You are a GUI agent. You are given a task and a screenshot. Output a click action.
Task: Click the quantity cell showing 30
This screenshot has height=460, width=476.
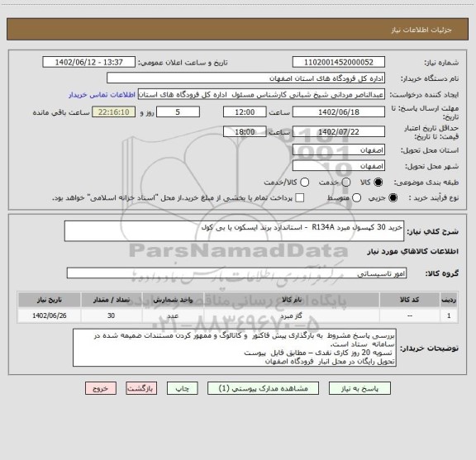(x=112, y=315)
